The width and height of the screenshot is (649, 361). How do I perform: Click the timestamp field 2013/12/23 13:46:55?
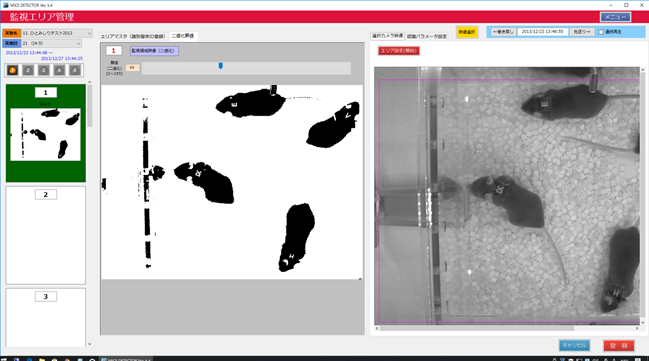coord(542,32)
